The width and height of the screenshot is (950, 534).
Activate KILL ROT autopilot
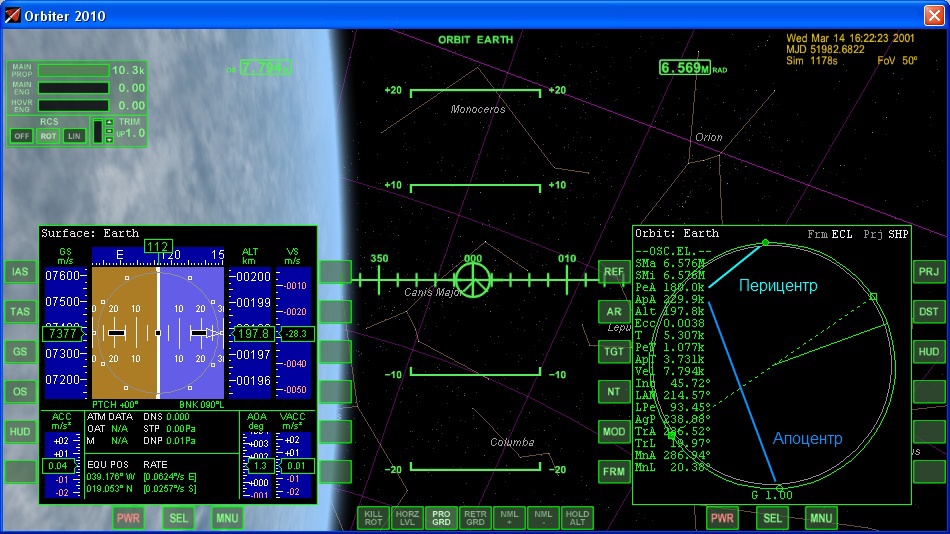point(373,518)
